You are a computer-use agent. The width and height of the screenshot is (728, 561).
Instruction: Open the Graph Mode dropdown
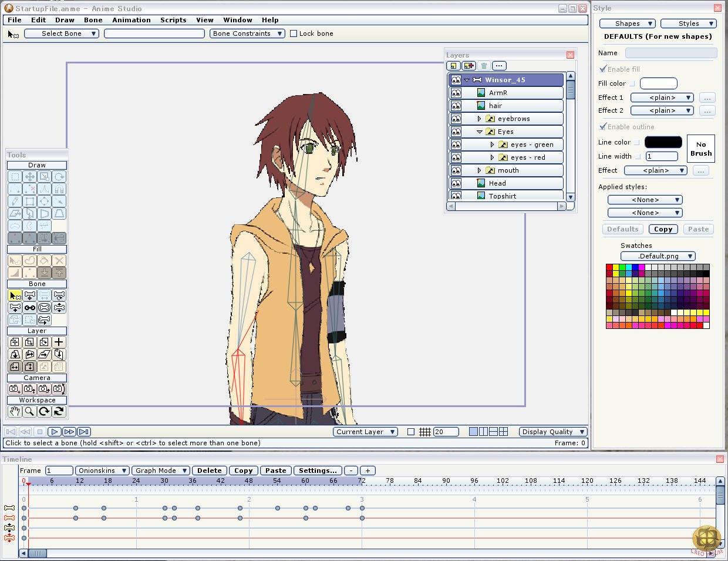[x=160, y=471]
